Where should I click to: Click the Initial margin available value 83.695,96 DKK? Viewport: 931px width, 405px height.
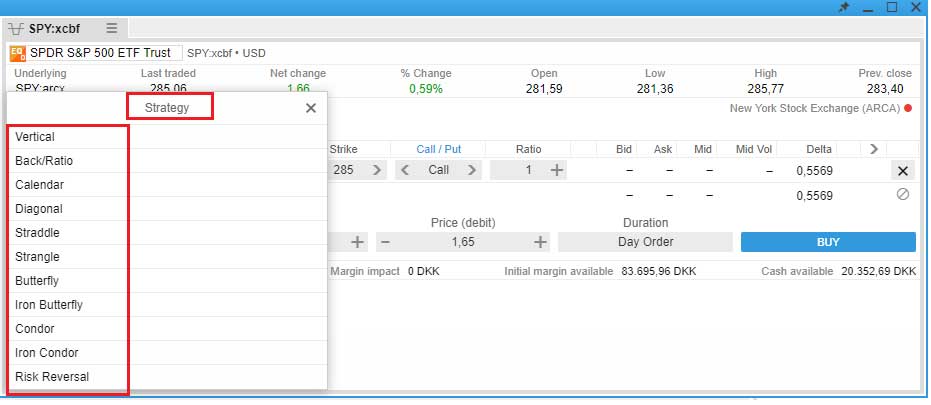point(659,271)
